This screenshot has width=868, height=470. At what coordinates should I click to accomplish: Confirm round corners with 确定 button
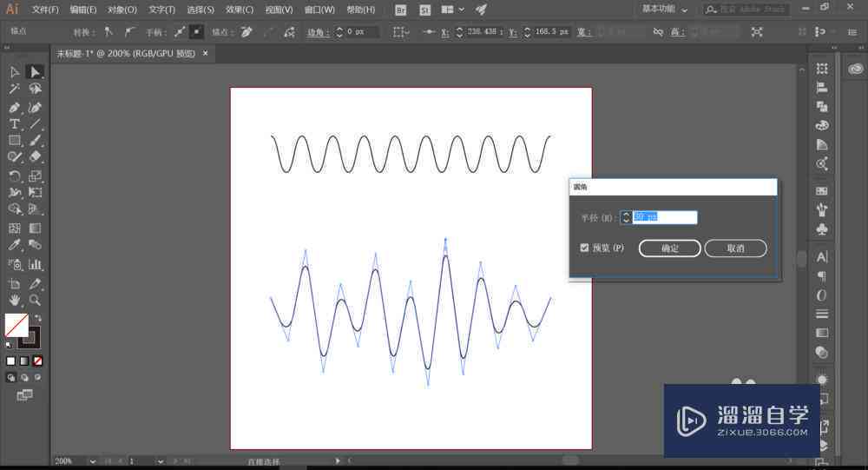tap(670, 248)
